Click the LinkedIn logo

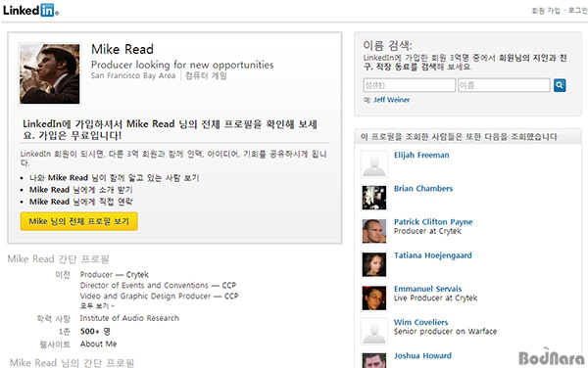[30, 10]
